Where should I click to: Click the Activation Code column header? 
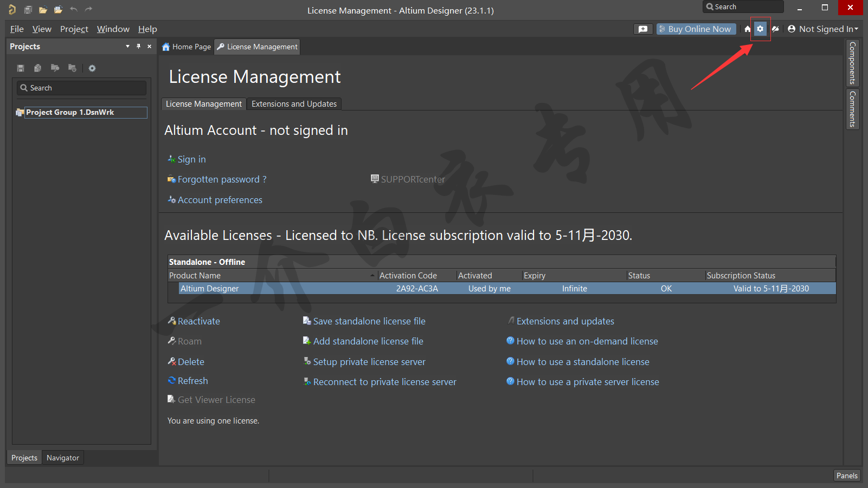click(417, 276)
